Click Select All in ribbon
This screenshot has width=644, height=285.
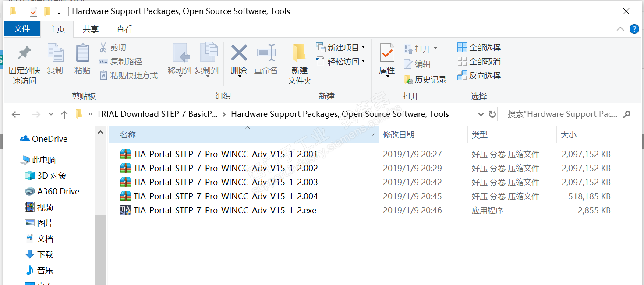[479, 47]
